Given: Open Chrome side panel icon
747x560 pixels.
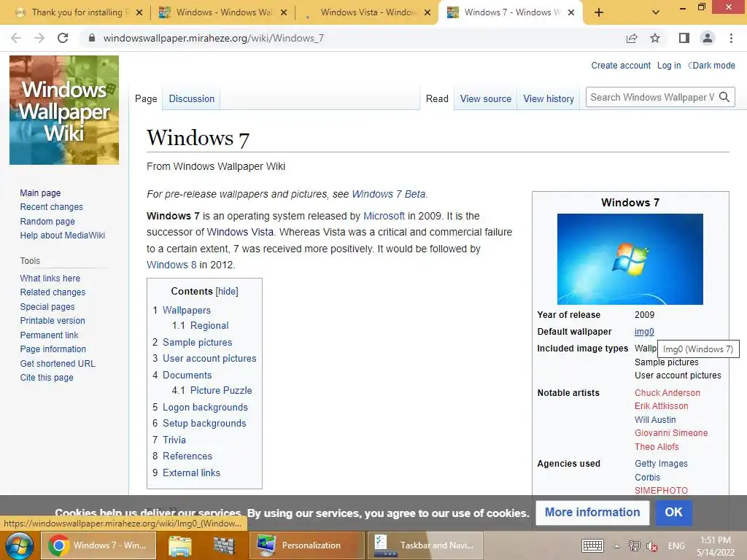Looking at the screenshot, I should 684,38.
